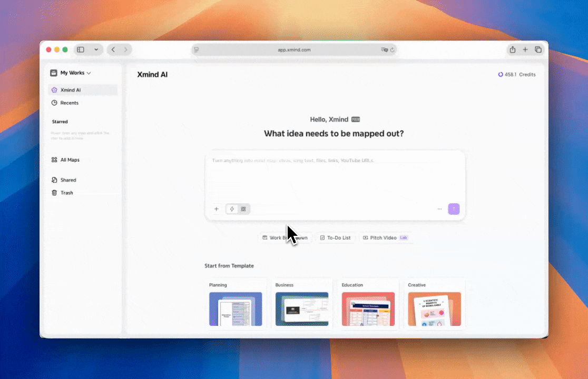The width and height of the screenshot is (588, 379).
Task: Reload the page with the refresh icon
Action: pyautogui.click(x=392, y=49)
